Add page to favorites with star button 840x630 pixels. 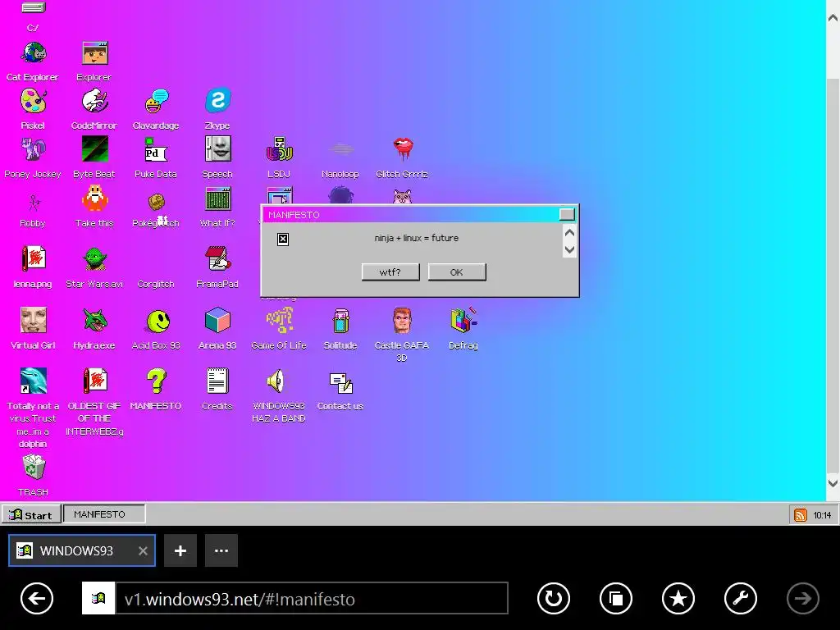pos(678,598)
